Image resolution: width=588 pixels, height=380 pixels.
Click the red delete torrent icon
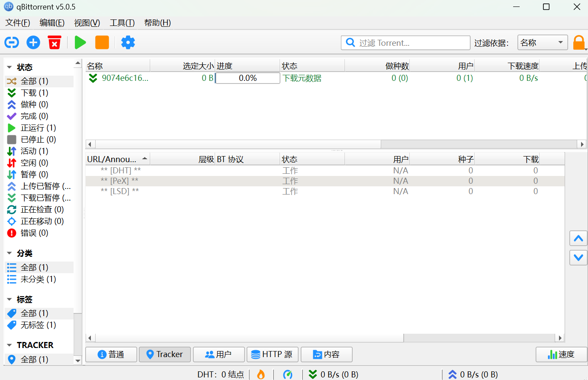coord(54,42)
